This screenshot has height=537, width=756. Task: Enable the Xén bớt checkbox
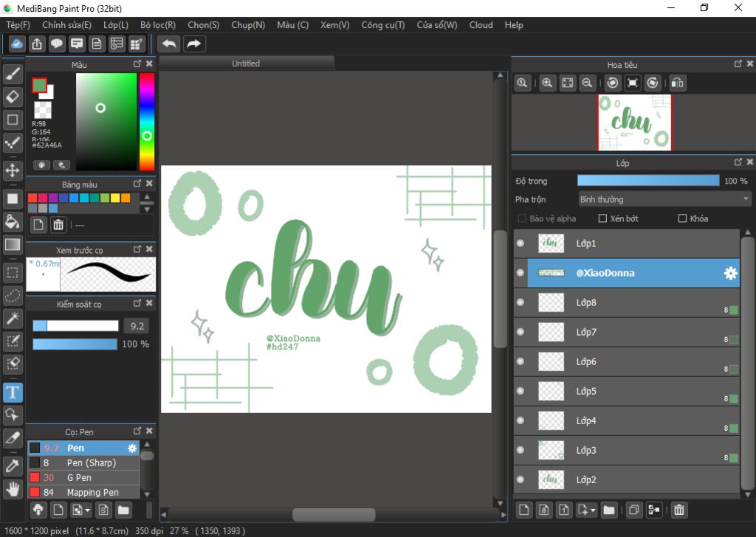(602, 218)
